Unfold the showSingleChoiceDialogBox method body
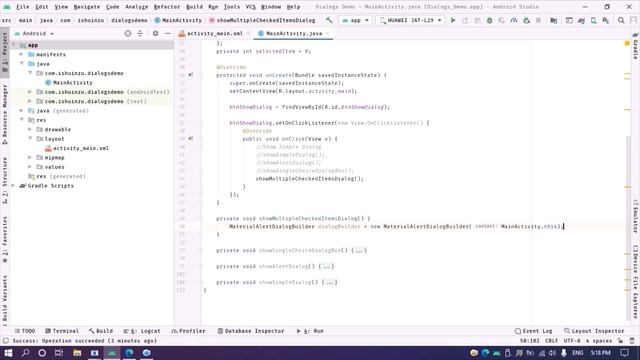 click(359, 251)
